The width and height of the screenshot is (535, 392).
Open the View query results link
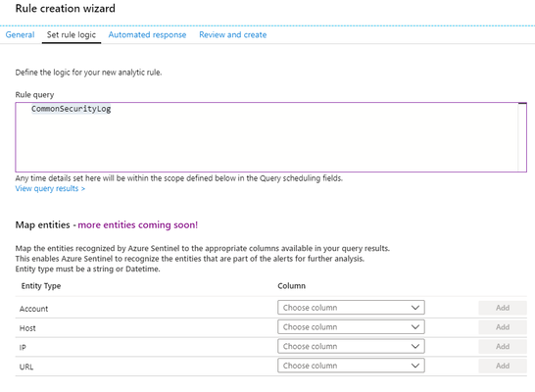click(x=50, y=188)
